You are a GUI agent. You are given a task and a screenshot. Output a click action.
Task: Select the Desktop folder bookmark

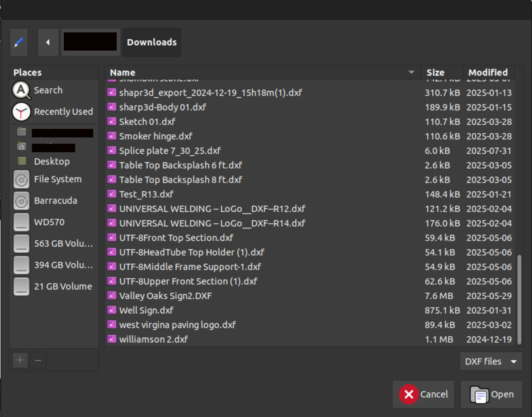(52, 161)
